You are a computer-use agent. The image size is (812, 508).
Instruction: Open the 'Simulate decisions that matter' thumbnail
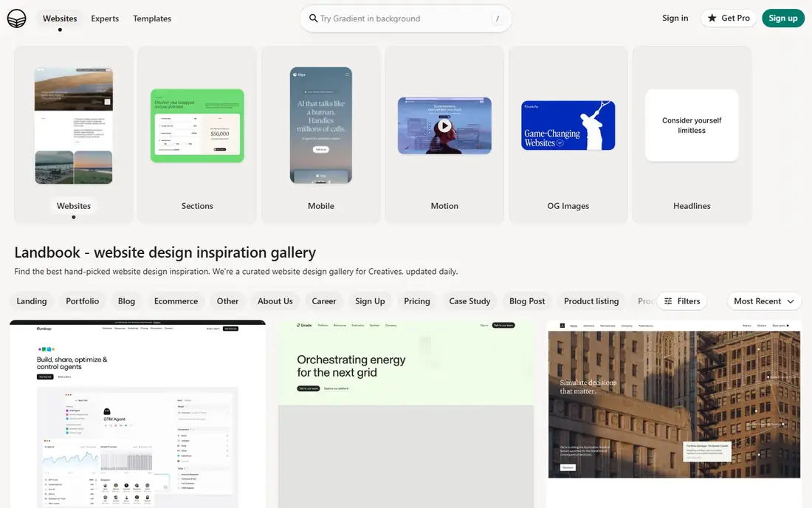[674, 414]
